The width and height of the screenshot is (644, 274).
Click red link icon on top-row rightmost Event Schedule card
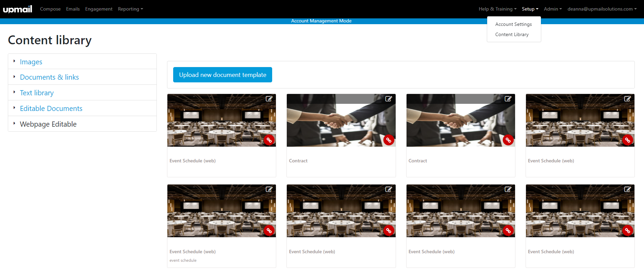[x=628, y=140]
